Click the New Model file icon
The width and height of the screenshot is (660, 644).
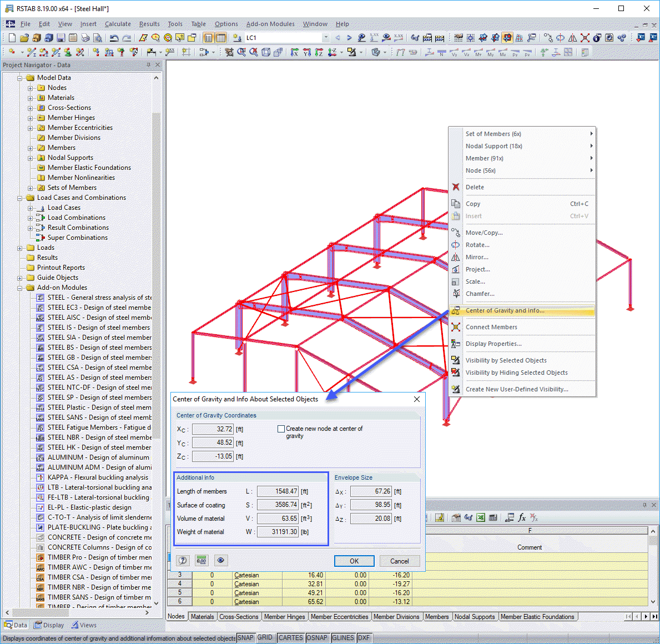coord(12,38)
